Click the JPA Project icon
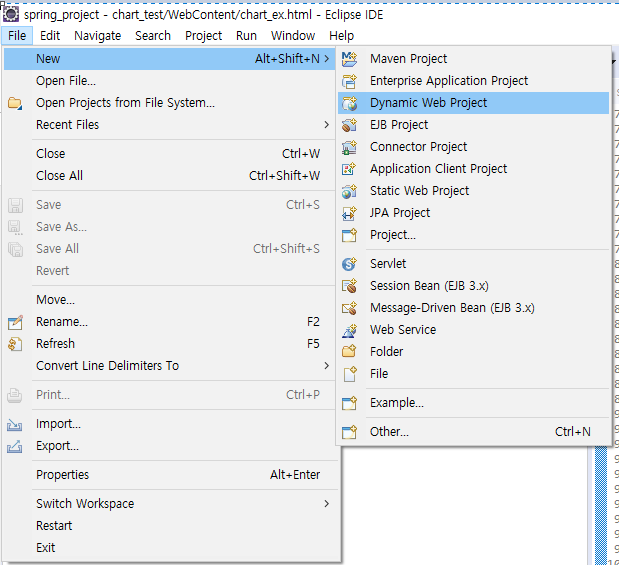The height and width of the screenshot is (565, 619). click(x=349, y=213)
